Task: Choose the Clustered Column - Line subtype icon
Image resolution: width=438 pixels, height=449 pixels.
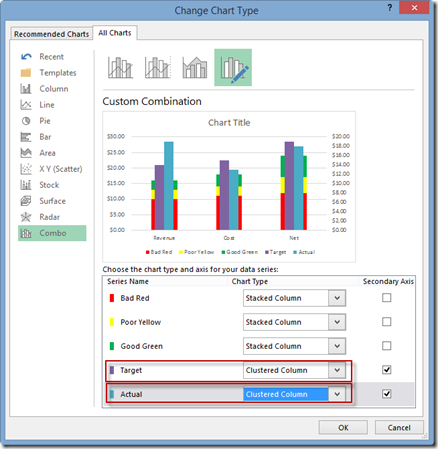Action: [121, 68]
